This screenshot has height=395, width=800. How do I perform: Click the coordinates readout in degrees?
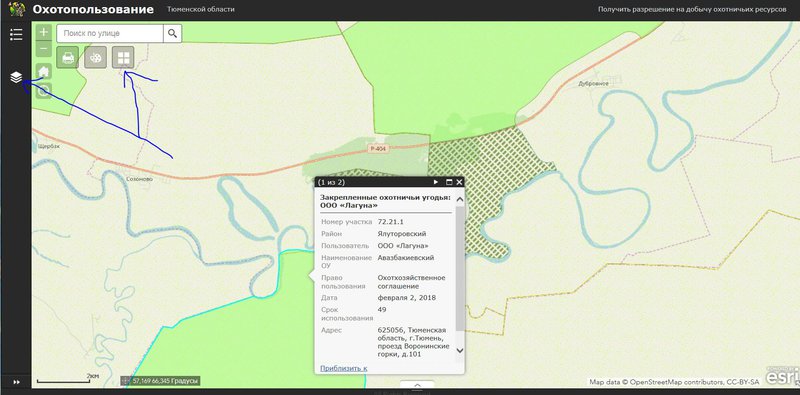(x=165, y=381)
